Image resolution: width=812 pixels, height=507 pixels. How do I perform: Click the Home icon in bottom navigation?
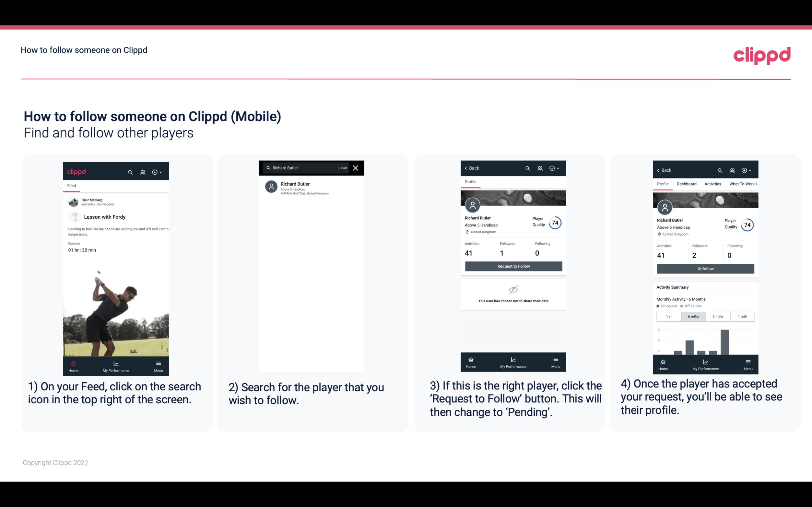click(73, 362)
